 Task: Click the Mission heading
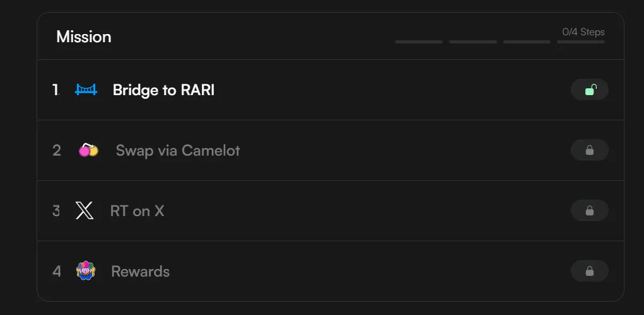pyautogui.click(x=84, y=37)
